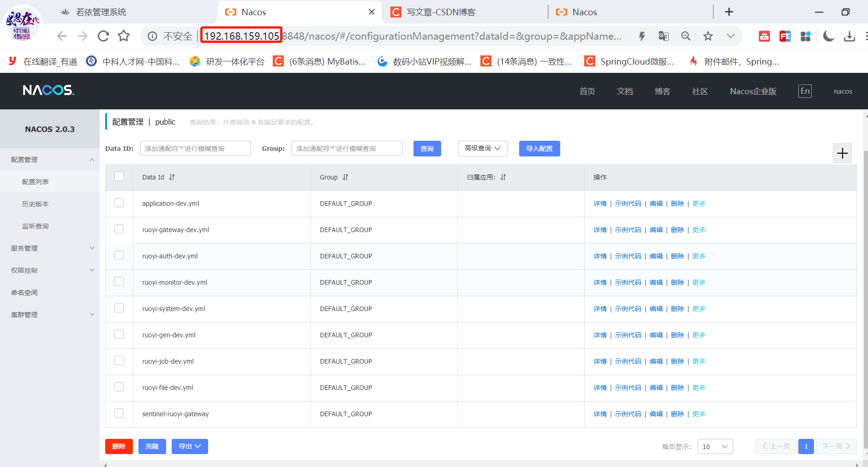Screen dimensions: 868x467
Task: Close the active Nacos tab
Action: coord(371,12)
